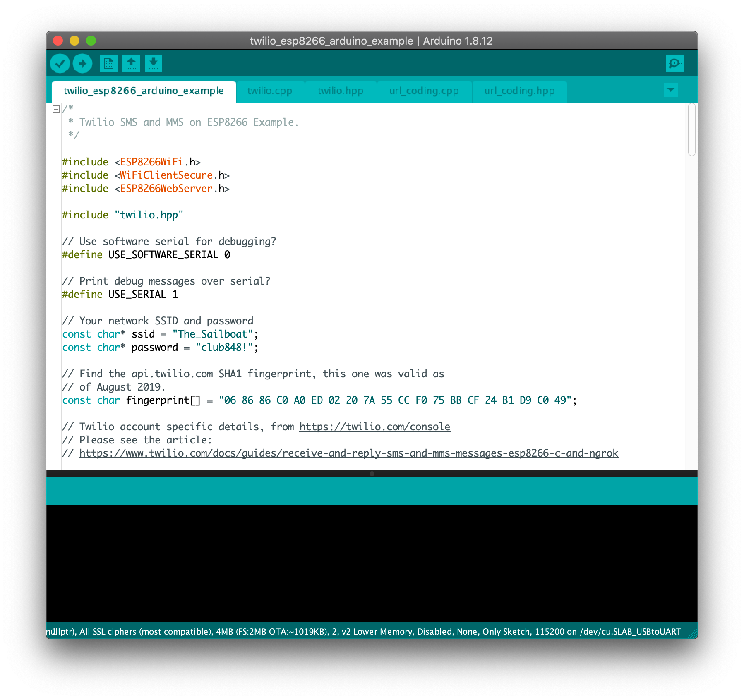
Task: Click on the ssid value "The_Sailboat"
Action: point(213,334)
